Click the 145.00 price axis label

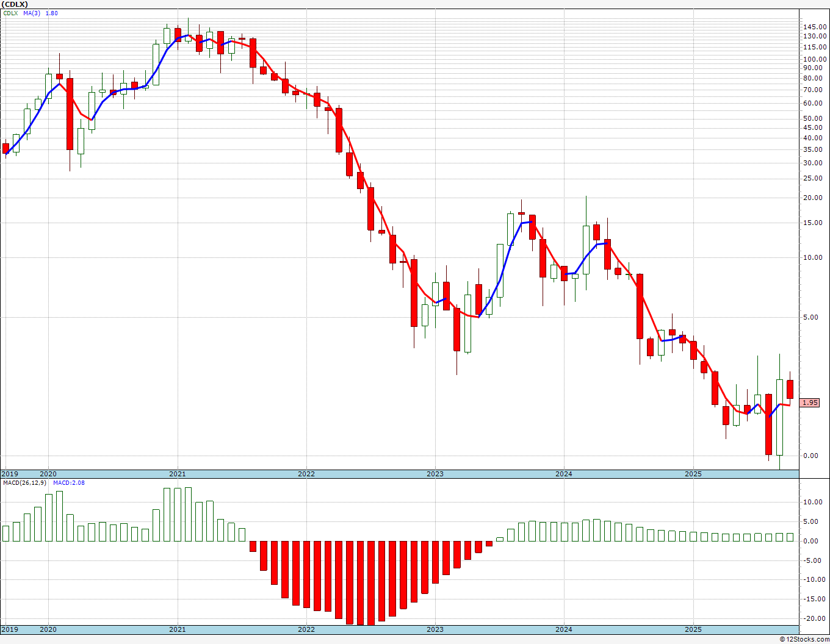point(815,27)
